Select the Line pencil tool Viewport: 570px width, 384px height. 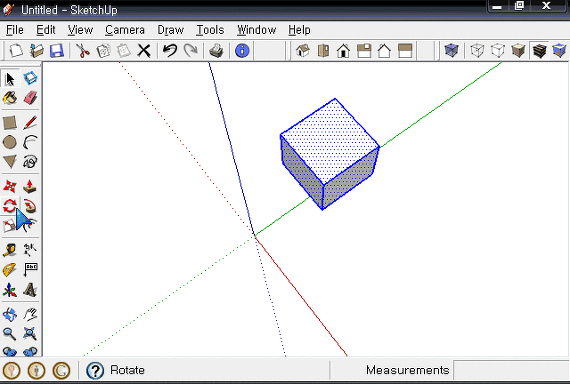[x=31, y=123]
